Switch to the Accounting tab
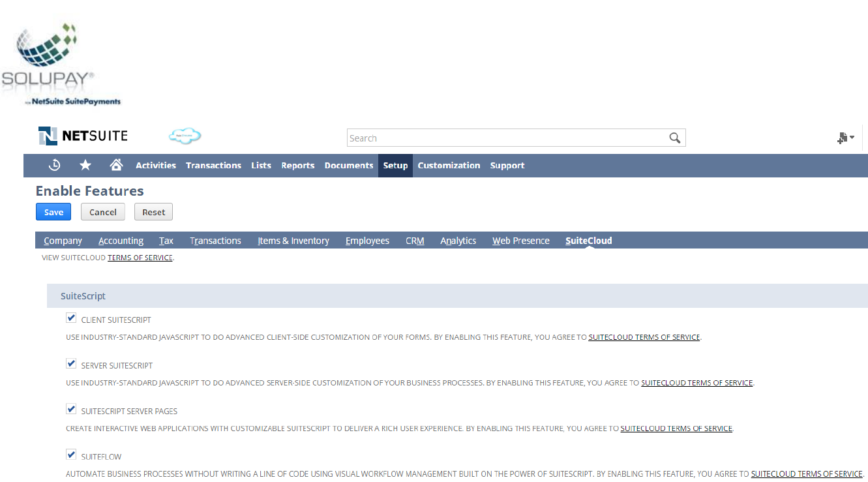The image size is (868, 482). coord(121,241)
